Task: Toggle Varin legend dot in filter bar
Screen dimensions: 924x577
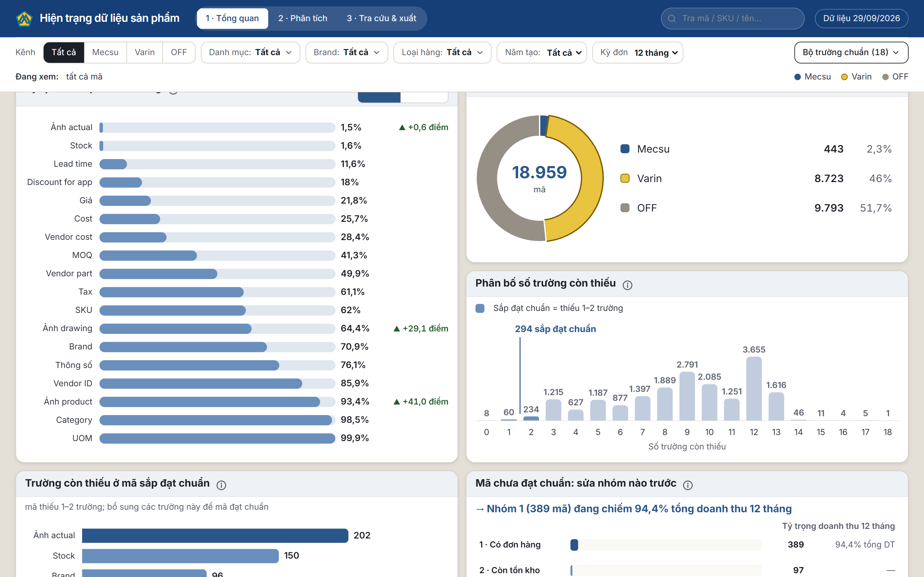Action: [x=844, y=77]
